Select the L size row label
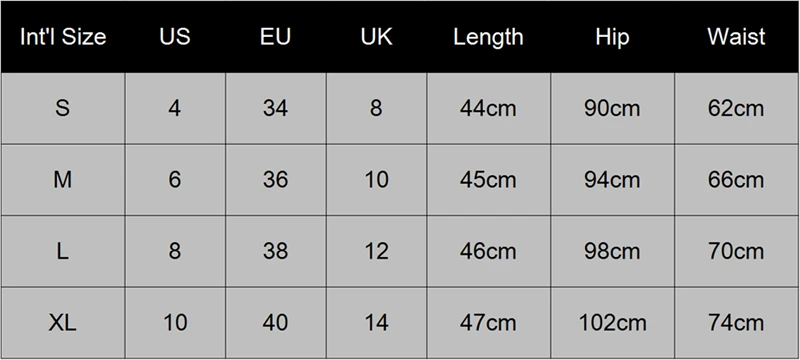800x360 pixels. [63, 251]
